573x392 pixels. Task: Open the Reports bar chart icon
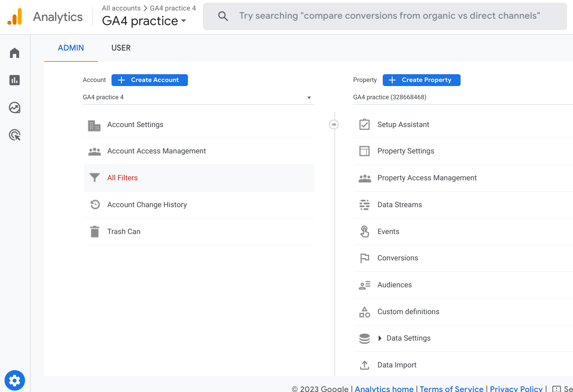[15, 80]
